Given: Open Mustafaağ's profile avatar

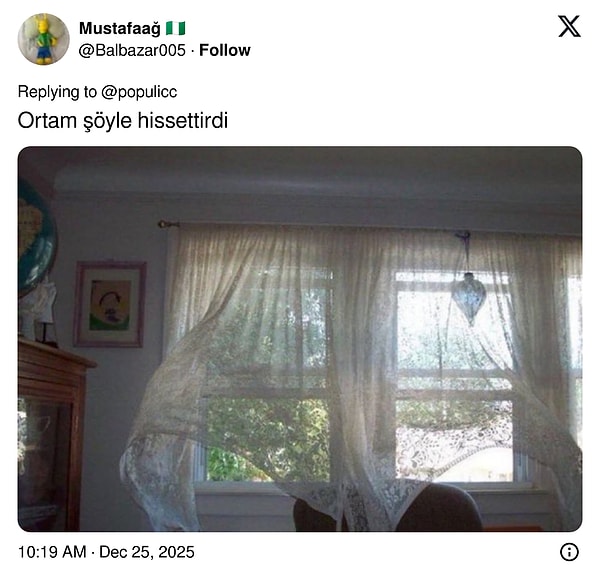Looking at the screenshot, I should click(44, 39).
